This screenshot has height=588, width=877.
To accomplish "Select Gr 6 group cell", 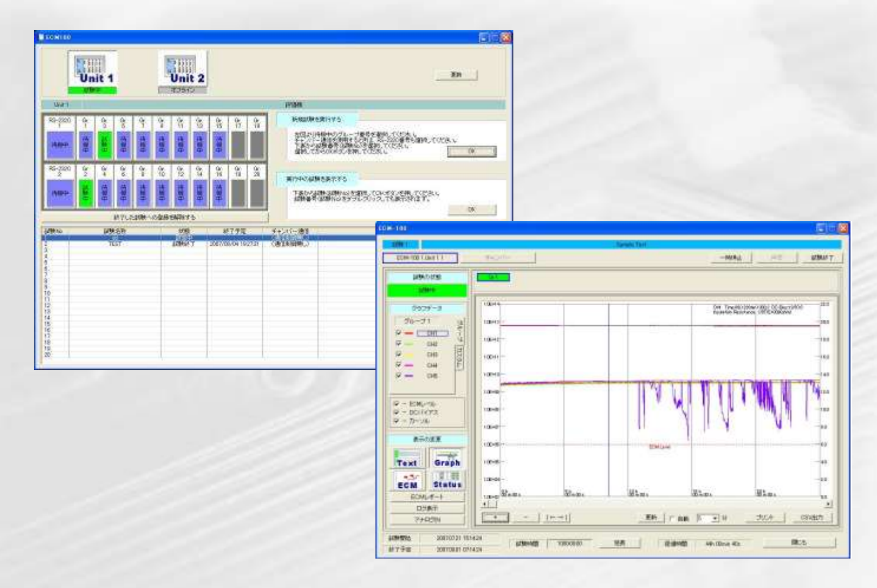I will point(124,193).
